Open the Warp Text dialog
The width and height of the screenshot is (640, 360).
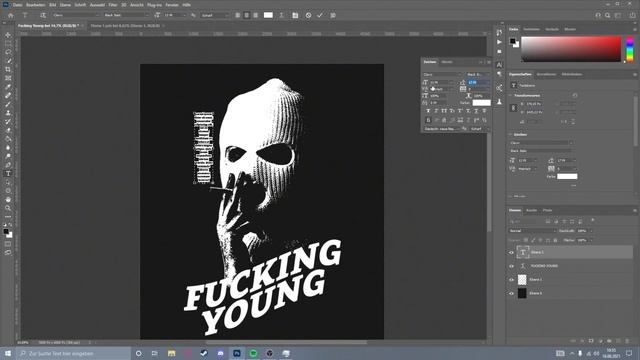(x=281, y=15)
